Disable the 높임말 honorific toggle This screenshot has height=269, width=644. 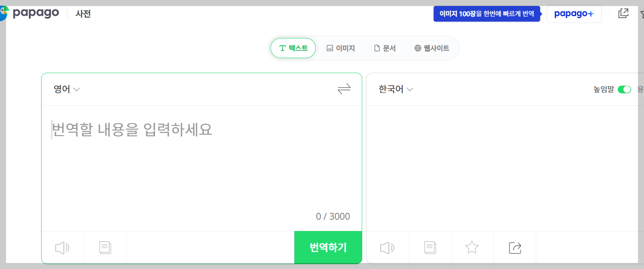pos(624,89)
